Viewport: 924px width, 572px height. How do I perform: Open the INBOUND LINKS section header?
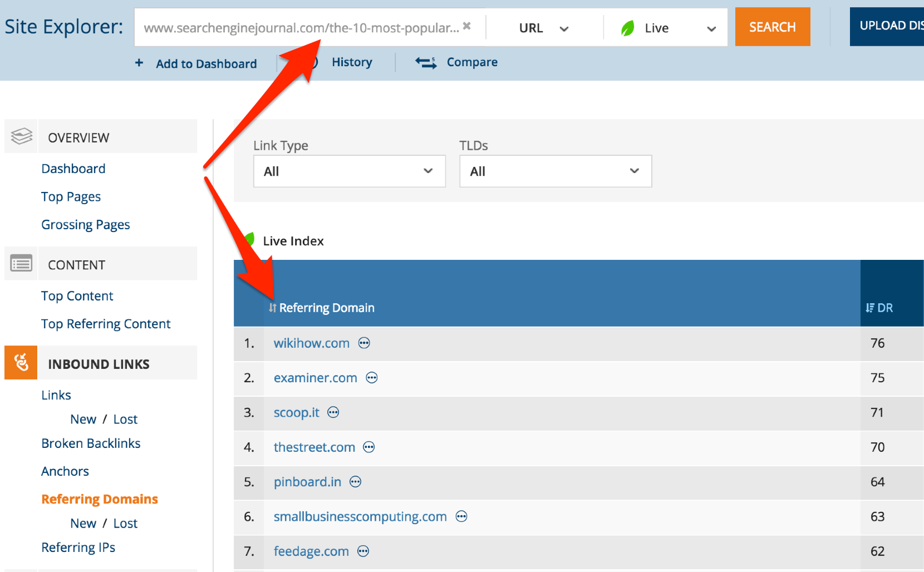coord(101,363)
